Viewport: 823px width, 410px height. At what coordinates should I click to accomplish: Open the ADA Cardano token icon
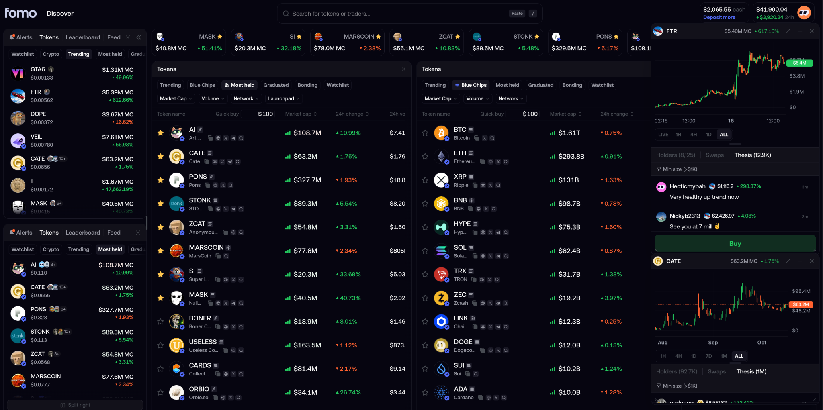tap(441, 393)
